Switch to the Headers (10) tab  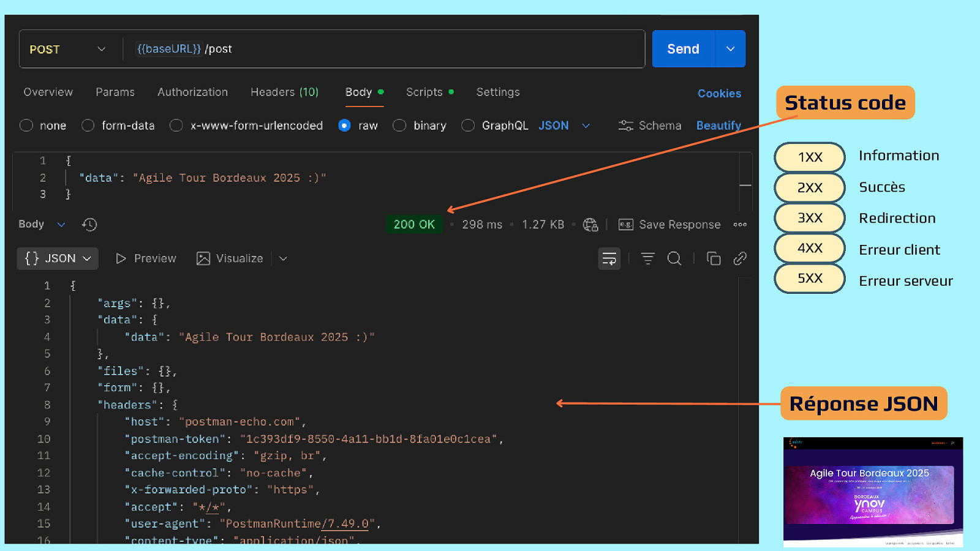284,92
